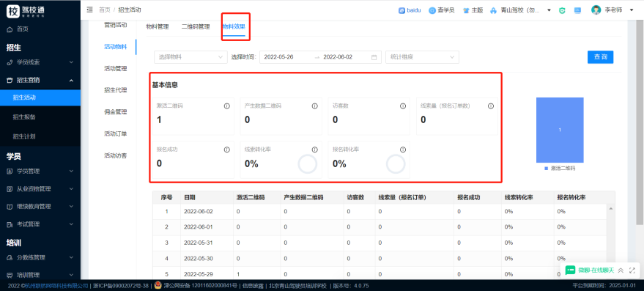
Task: Click the info icon on 报名转化率 card
Action: tap(403, 150)
